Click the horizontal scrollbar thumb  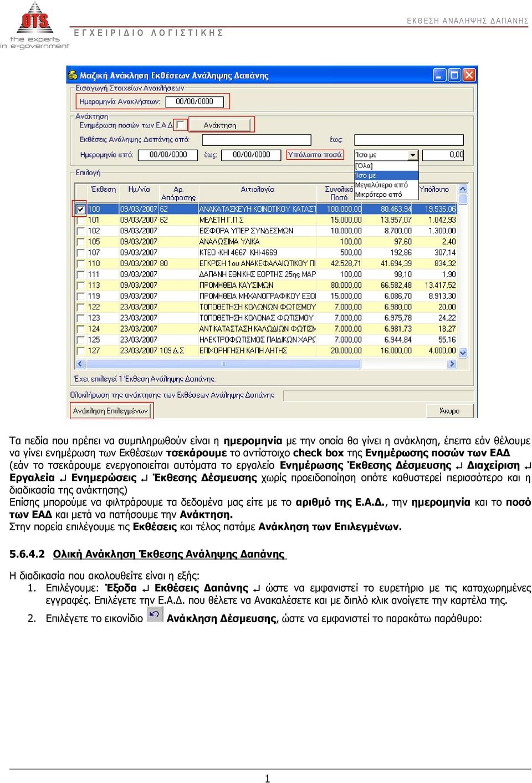pos(223,364)
